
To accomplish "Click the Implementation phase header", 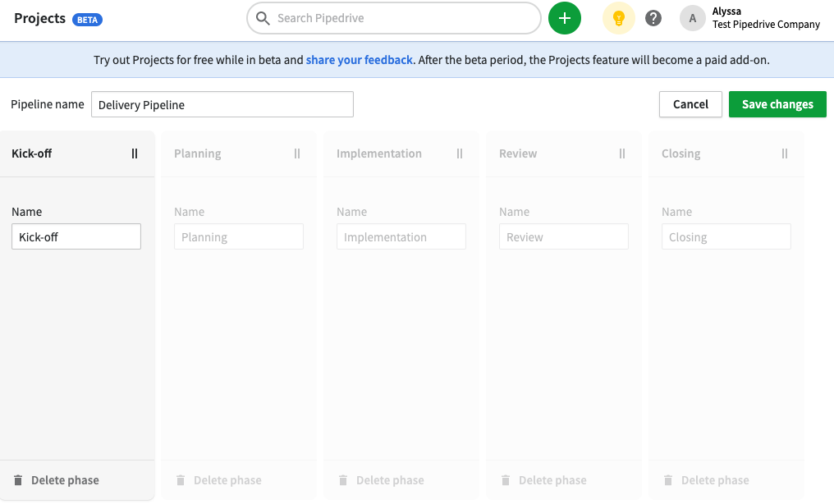I will click(x=378, y=153).
